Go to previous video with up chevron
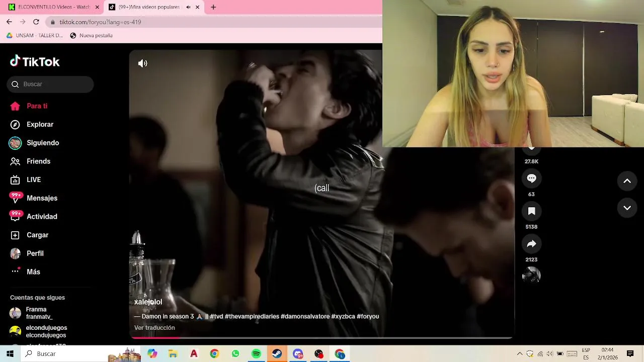This screenshot has width=644, height=362. click(627, 181)
